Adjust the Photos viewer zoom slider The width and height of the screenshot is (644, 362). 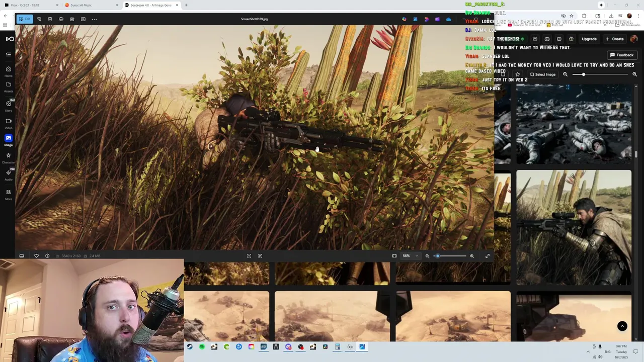point(450,256)
